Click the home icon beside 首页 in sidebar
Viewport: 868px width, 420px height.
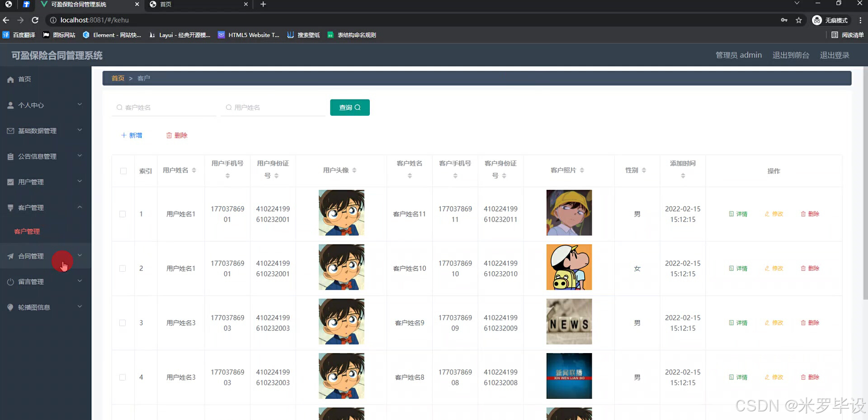[10, 80]
